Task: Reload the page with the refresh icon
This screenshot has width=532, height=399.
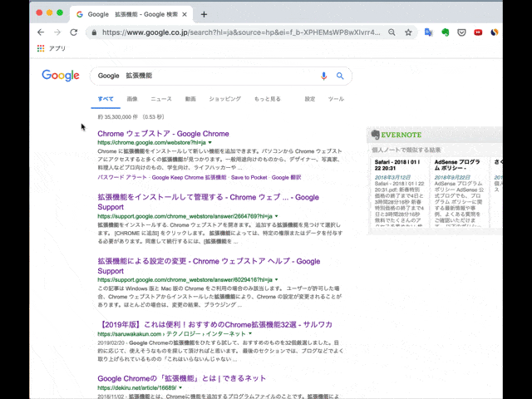Action: tap(74, 32)
